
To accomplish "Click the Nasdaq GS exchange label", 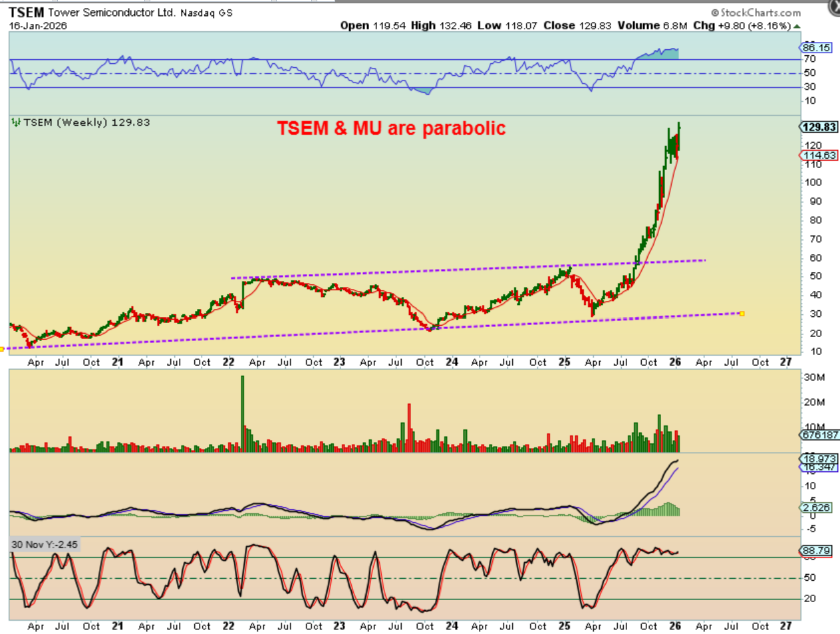I will pyautogui.click(x=206, y=13).
